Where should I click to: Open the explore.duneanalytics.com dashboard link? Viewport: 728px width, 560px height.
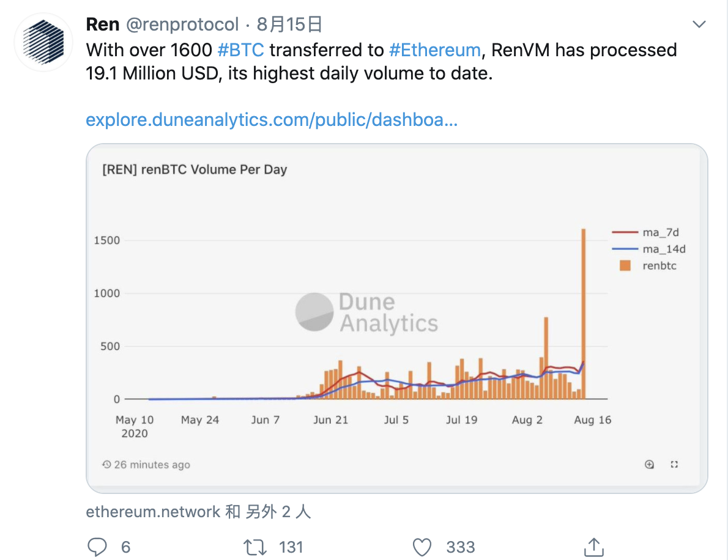coord(272,120)
